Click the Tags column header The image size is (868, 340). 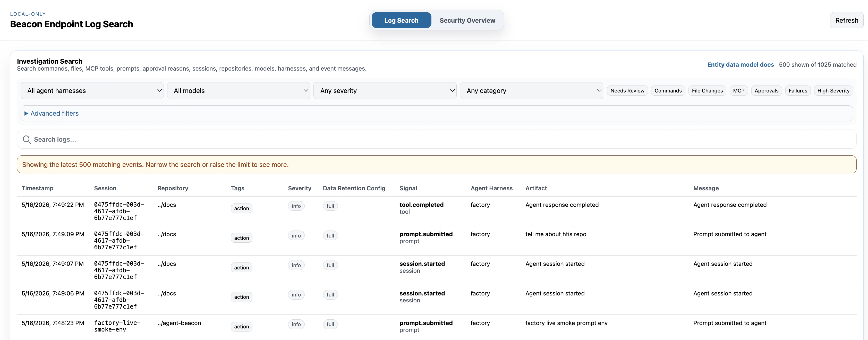click(x=237, y=188)
